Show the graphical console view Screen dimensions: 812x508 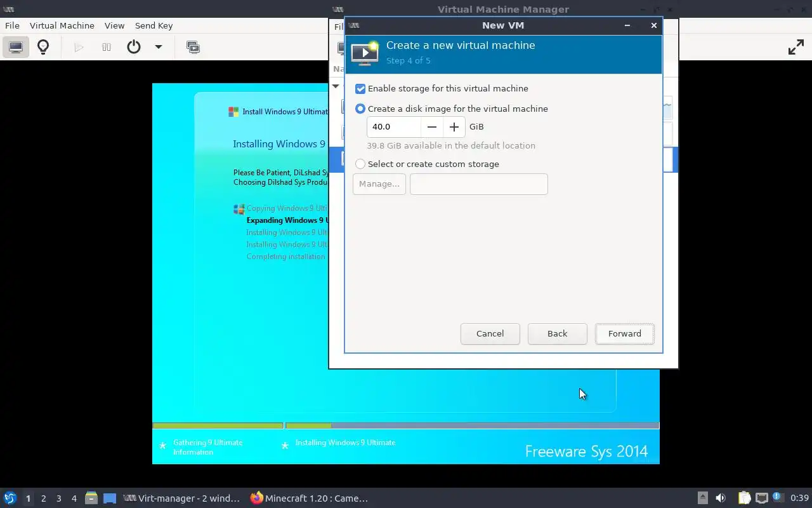coord(16,47)
